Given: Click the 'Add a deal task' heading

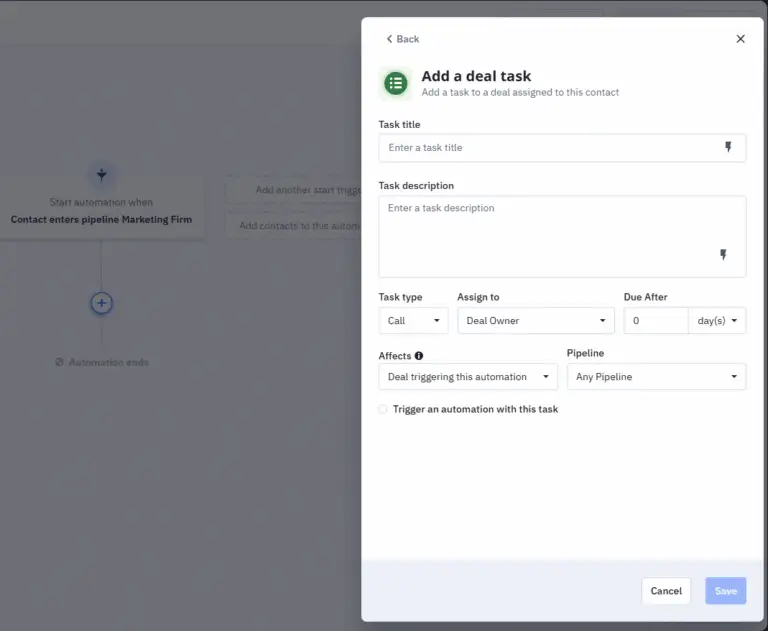Looking at the screenshot, I should (476, 76).
